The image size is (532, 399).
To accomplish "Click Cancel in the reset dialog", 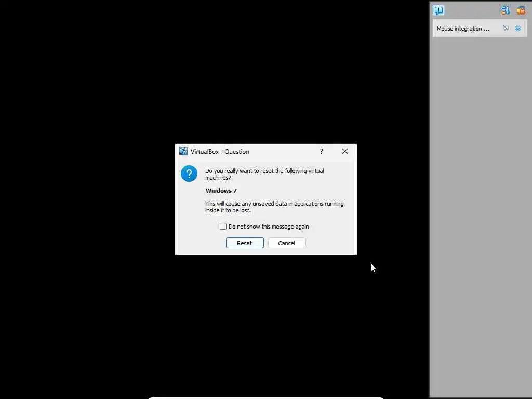I will tap(287, 243).
